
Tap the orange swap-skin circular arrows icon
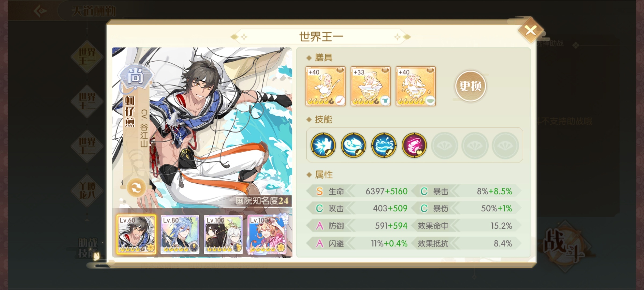(x=136, y=188)
